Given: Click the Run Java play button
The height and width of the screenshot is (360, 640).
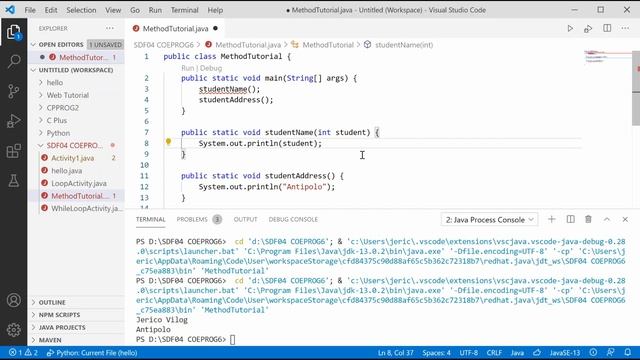Looking at the screenshot, I should pos(570,29).
